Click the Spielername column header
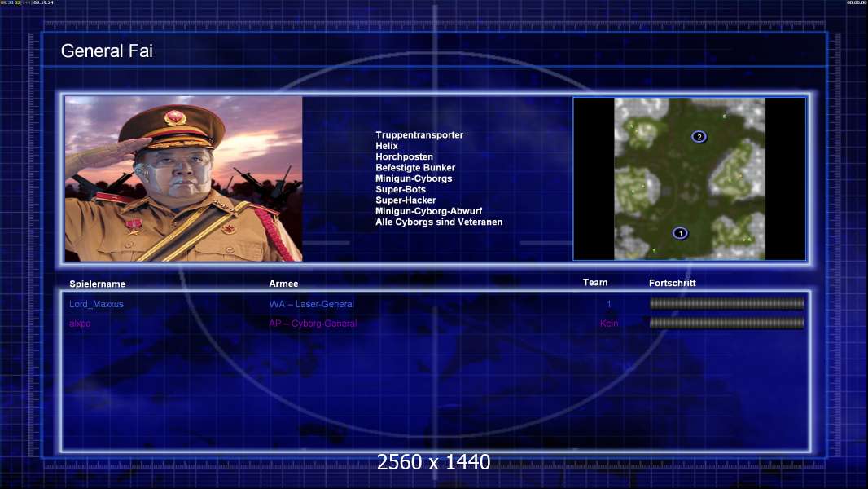 tap(98, 284)
